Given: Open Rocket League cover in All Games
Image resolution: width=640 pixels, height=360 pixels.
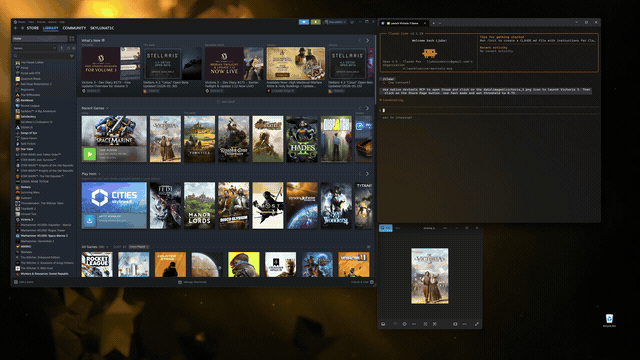Looking at the screenshot, I should tap(97, 264).
